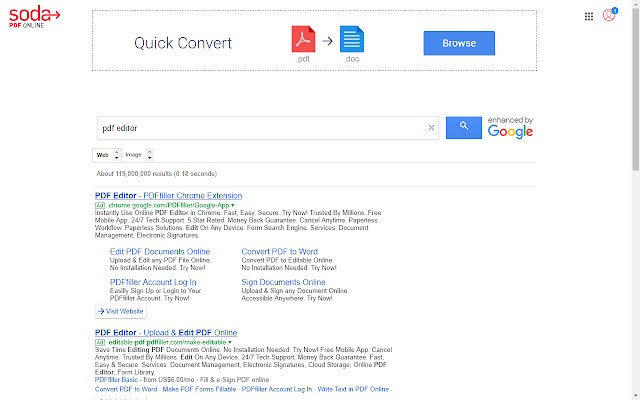The width and height of the screenshot is (640, 400).
Task: Clear the search box with X
Action: coord(432,128)
